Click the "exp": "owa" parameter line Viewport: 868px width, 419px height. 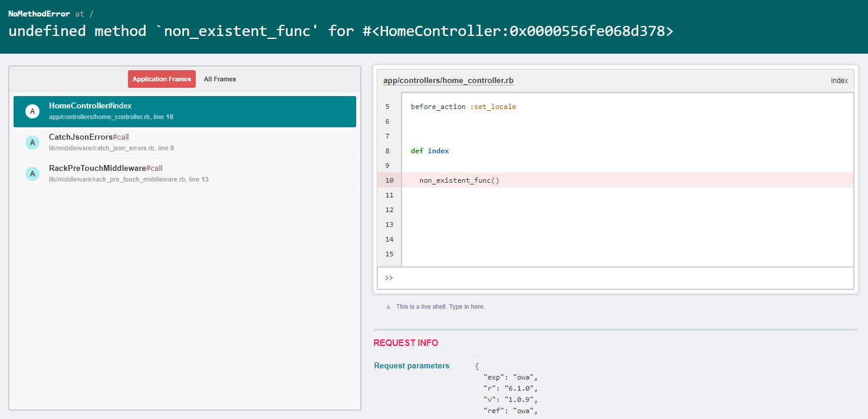[511, 377]
